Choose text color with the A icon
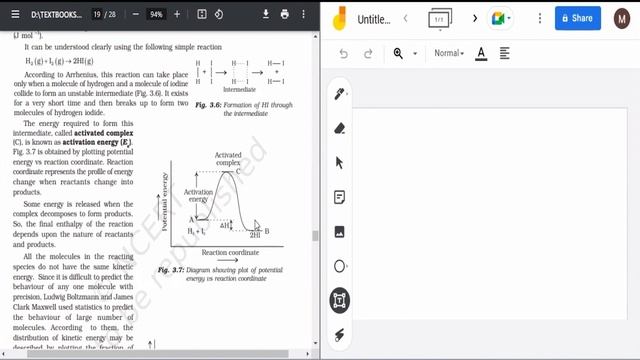This screenshot has height=360, width=640. [x=481, y=53]
